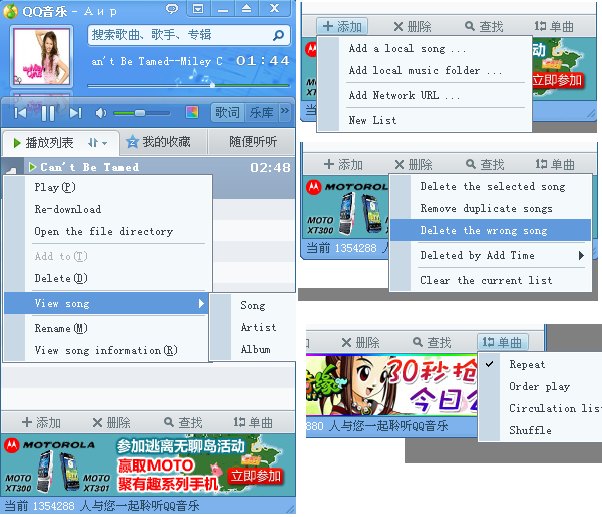Click the previous track button
Screen dimensions: 602x517
20,113
